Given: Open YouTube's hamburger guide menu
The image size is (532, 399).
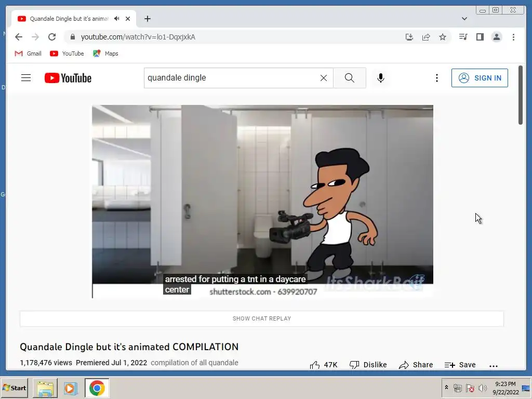Looking at the screenshot, I should (26, 78).
